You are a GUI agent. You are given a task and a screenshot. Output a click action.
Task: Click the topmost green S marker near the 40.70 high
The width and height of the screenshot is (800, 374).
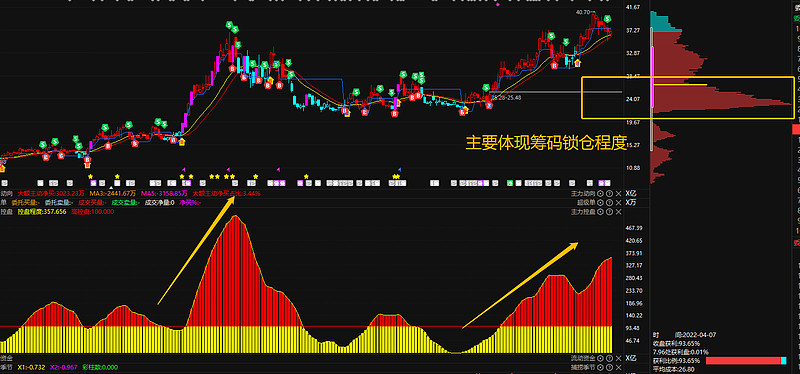point(607,19)
